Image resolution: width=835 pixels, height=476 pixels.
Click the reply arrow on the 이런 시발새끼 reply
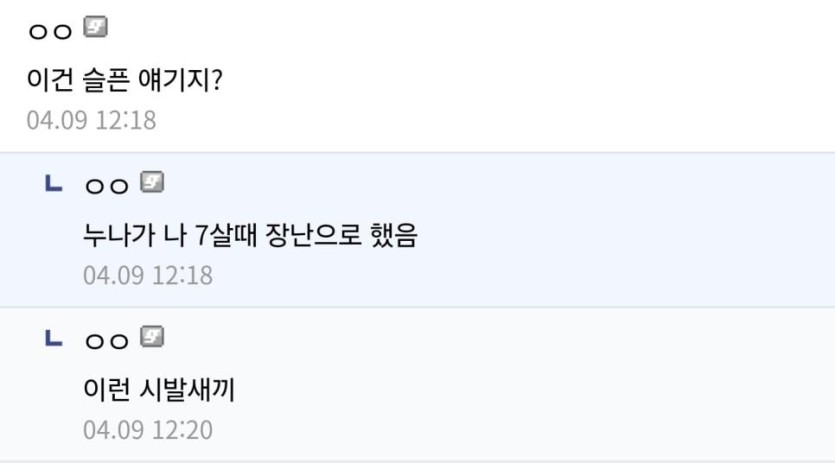click(x=54, y=339)
